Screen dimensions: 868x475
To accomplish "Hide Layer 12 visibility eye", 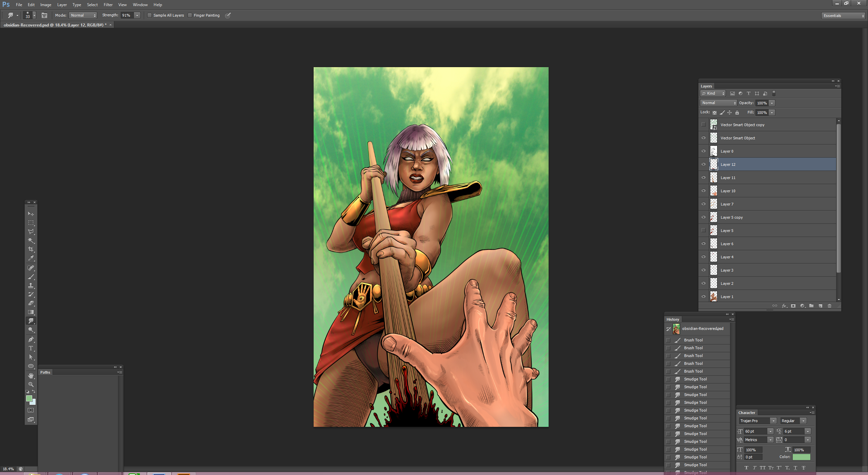I will pos(704,164).
